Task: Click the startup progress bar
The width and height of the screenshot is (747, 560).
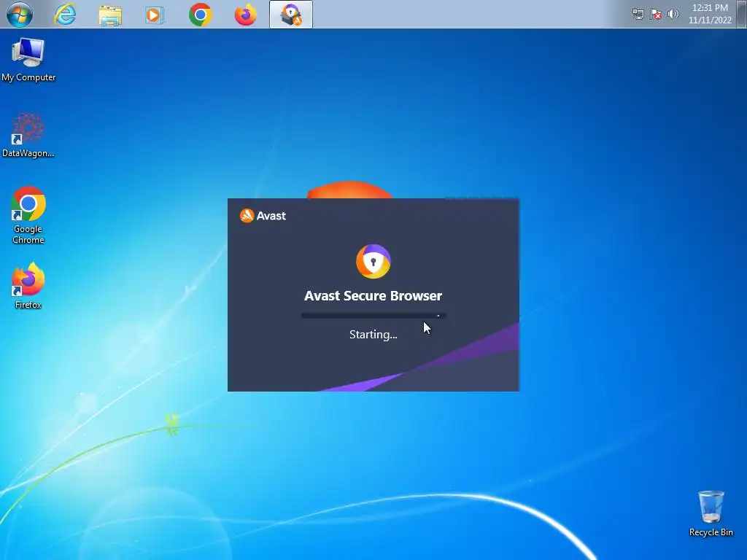Action: click(373, 315)
